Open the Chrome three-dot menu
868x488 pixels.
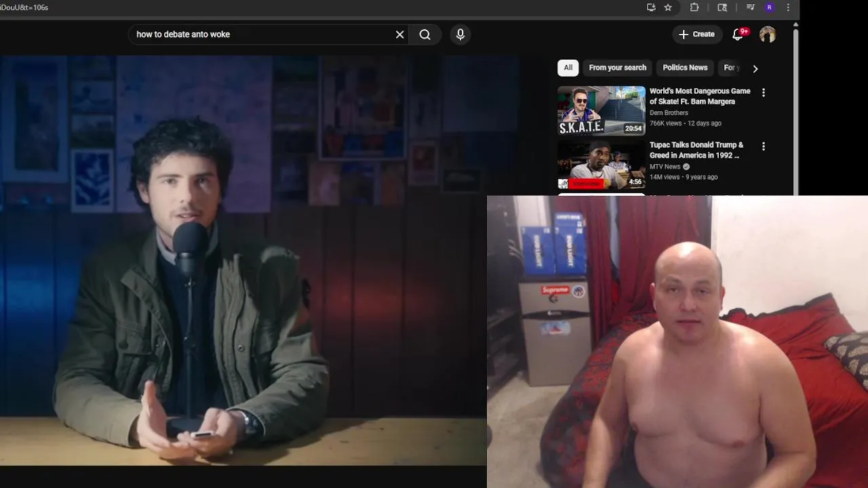click(788, 7)
